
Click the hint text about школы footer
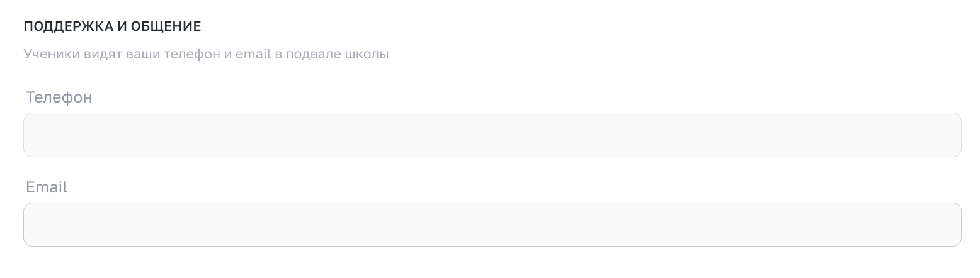pyautogui.click(x=206, y=54)
